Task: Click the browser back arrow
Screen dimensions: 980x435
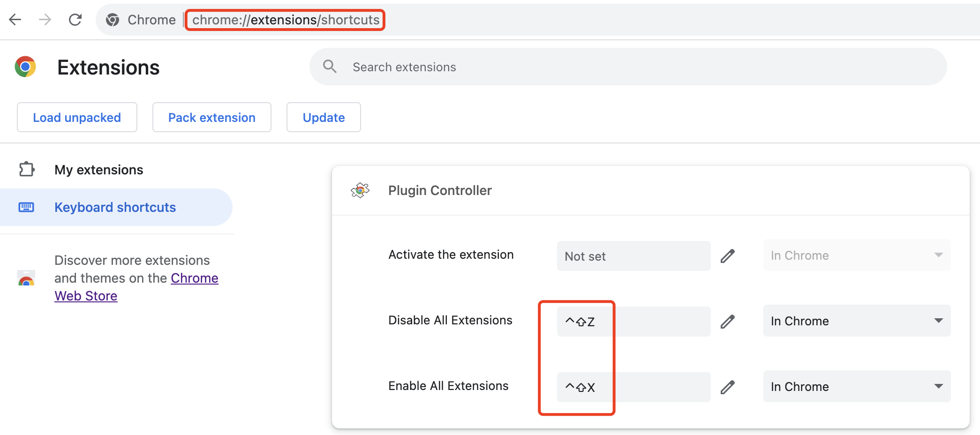Action: (15, 20)
